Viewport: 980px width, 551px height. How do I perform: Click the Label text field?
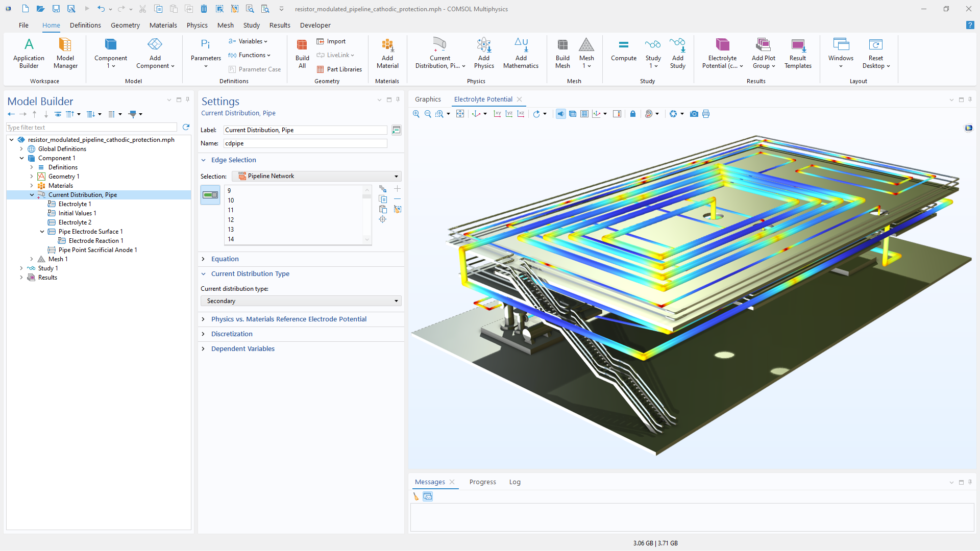[x=305, y=130]
